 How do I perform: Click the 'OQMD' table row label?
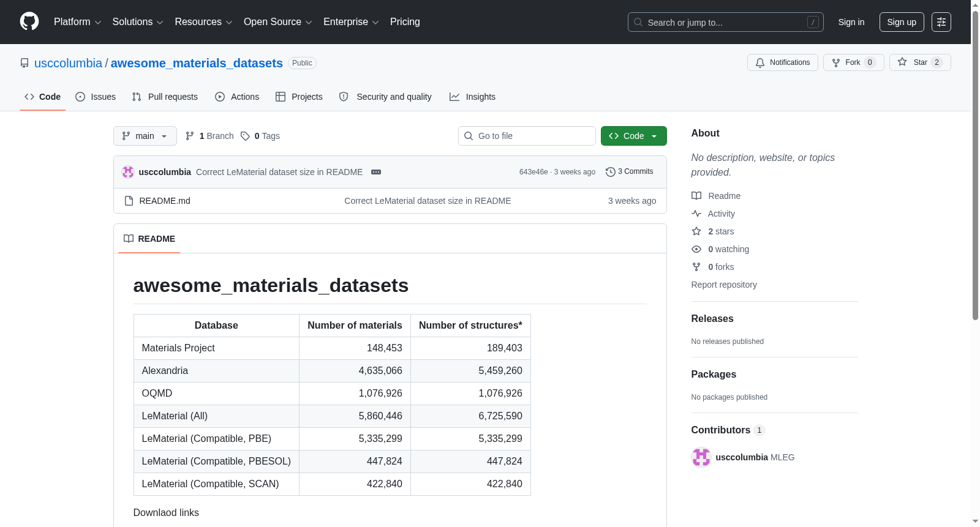216,393
